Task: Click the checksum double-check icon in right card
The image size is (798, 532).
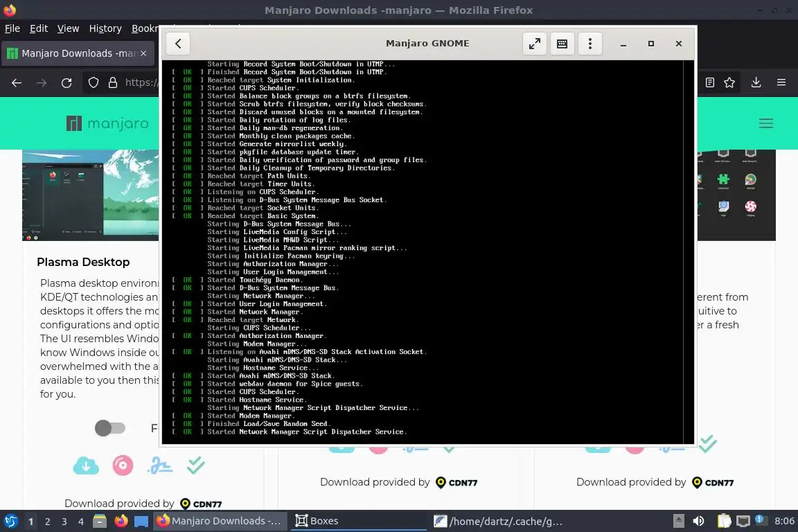Action: (x=707, y=445)
